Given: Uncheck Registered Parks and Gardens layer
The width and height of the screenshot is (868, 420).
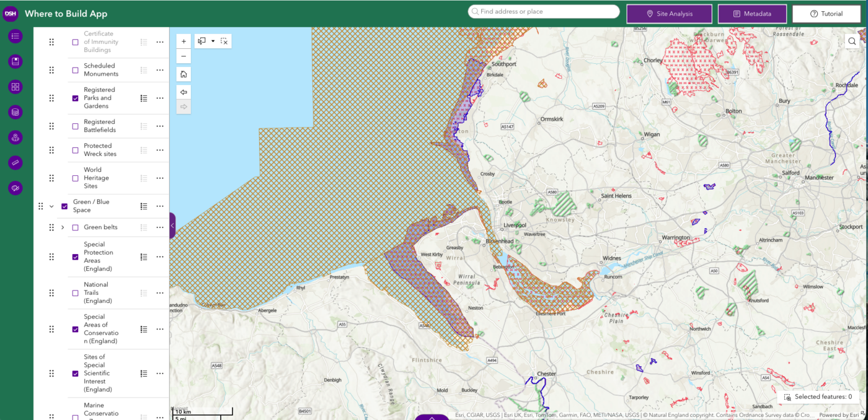Looking at the screenshot, I should coord(76,98).
